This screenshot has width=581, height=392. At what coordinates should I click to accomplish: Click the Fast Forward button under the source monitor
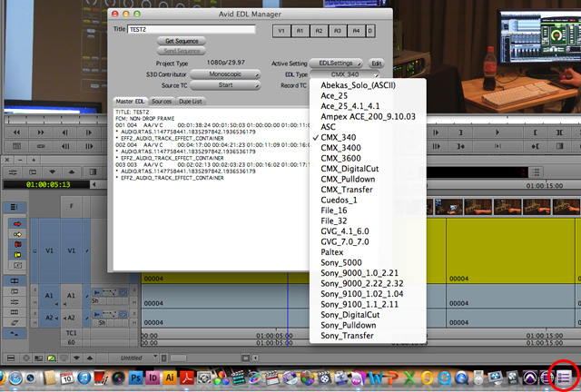point(41,132)
